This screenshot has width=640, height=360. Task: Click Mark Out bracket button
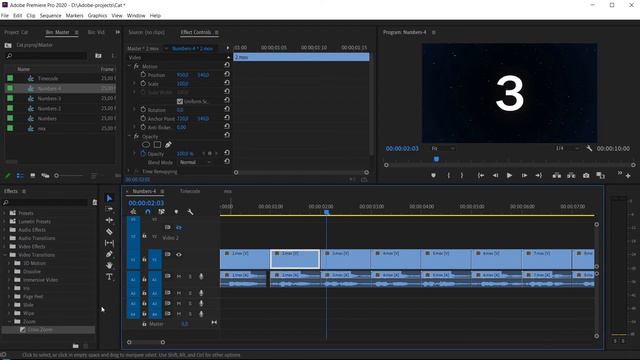coord(462,176)
